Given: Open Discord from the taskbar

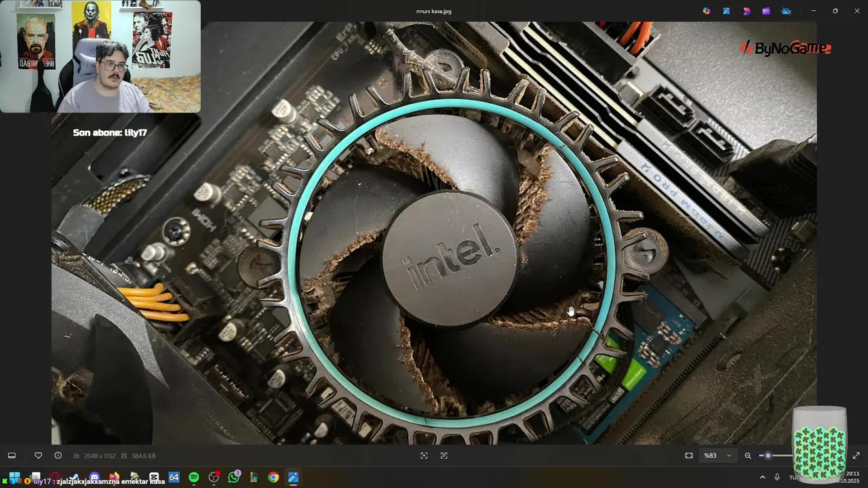Looking at the screenshot, I should click(94, 477).
